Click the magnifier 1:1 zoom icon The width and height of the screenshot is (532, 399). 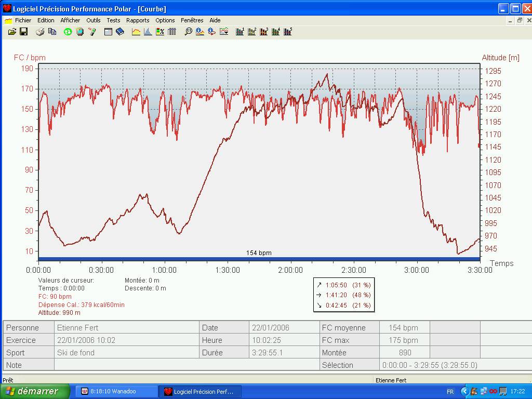click(188, 32)
